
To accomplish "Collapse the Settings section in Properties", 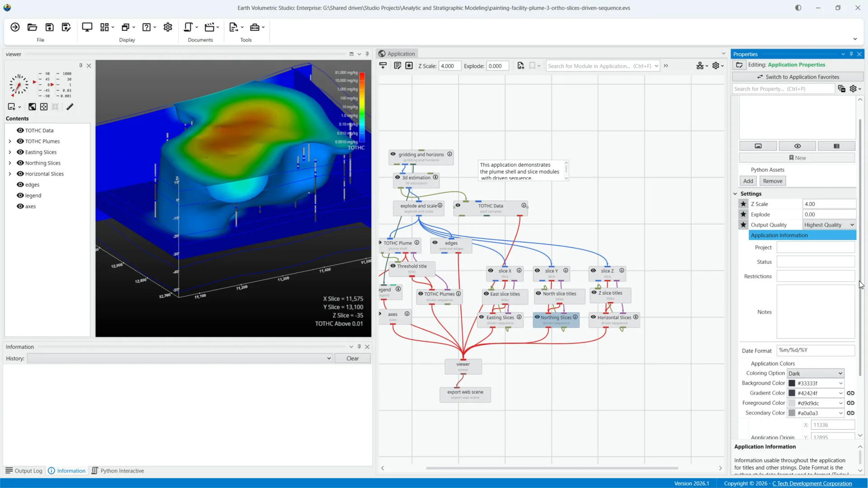I will (735, 193).
